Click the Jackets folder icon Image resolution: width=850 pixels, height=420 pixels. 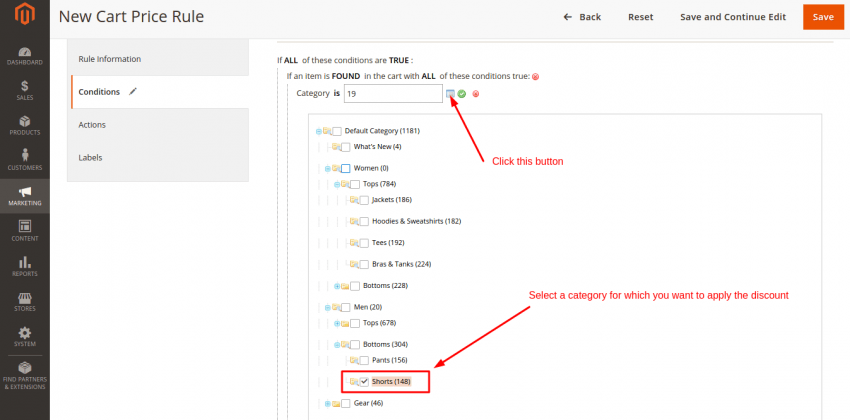point(355,200)
